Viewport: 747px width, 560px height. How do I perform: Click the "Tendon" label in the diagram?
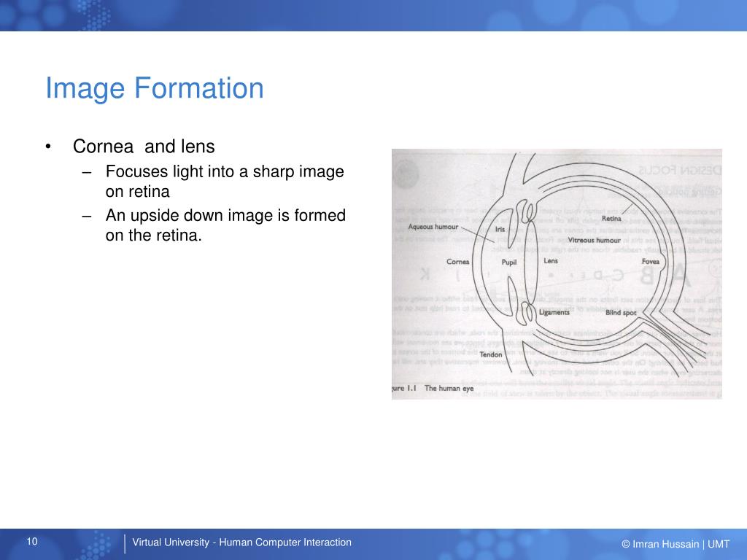point(491,354)
